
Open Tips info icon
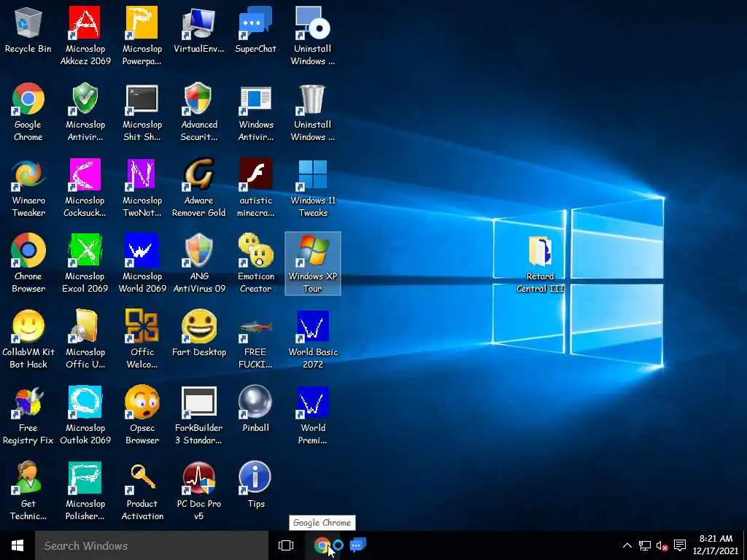click(256, 485)
